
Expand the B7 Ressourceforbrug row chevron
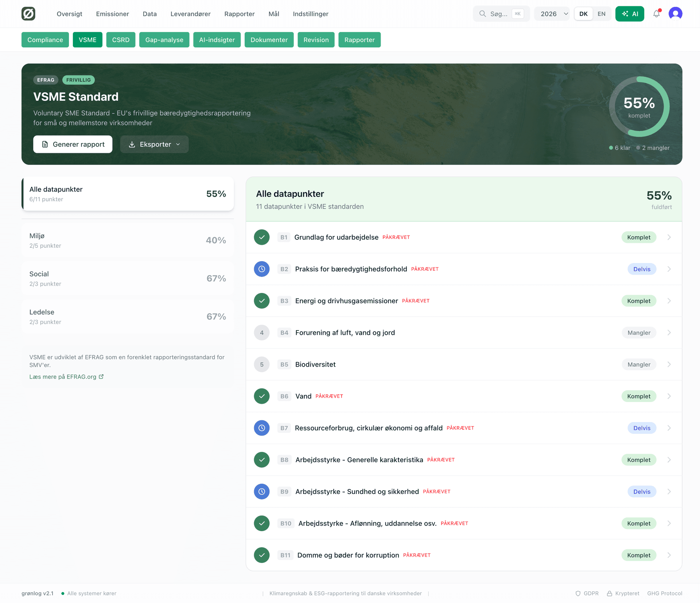[669, 428]
